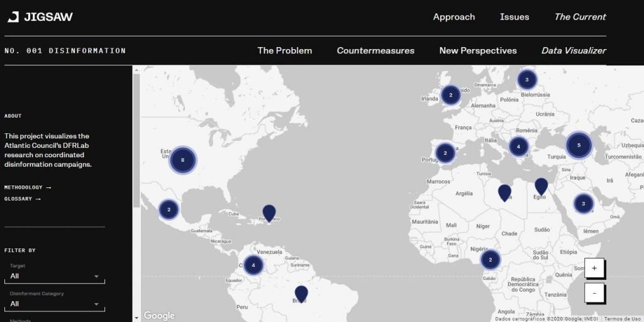The image size is (644, 322).
Task: Click the sidebar scrollbar thumb
Action: pyautogui.click(x=136, y=140)
